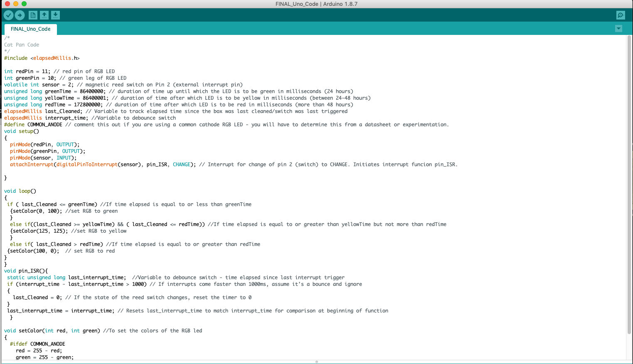The height and width of the screenshot is (364, 633).
Task: Click 'last_interrupt_time = interrupt_time;' line
Action: [x=61, y=311]
